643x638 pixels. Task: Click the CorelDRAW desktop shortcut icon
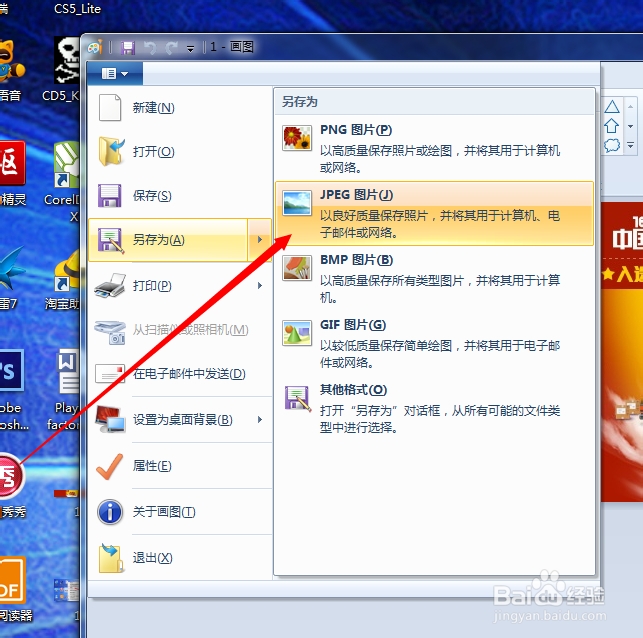66,164
